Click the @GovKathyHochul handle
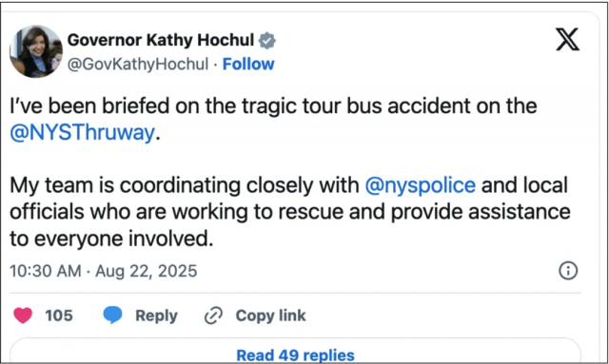Screen dimensions: 609x364 tap(138, 64)
